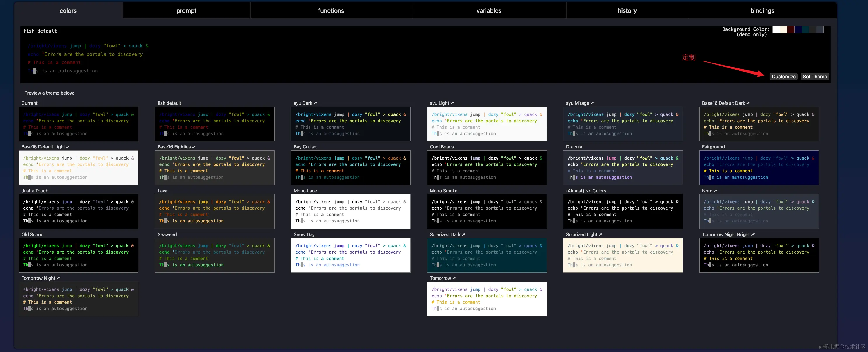Click the preview box under Tomorrow Night
The image size is (868, 352).
[78, 299]
